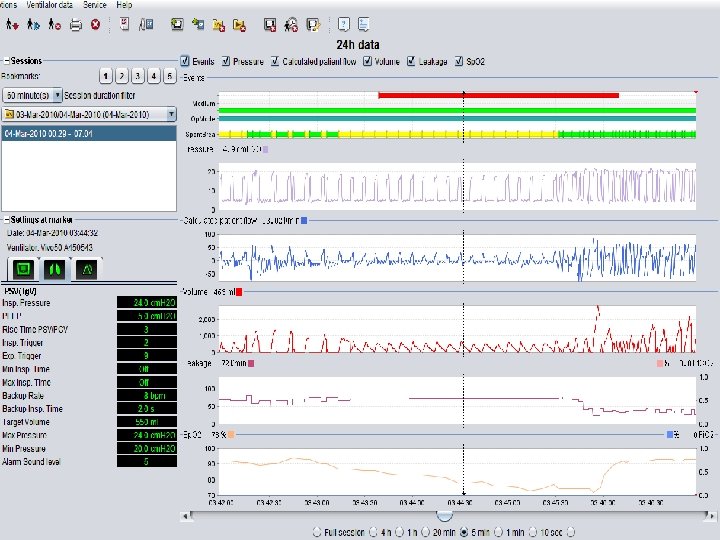The width and height of the screenshot is (720, 540).
Task: Click the printer icon in toolbar
Action: pyautogui.click(x=76, y=24)
